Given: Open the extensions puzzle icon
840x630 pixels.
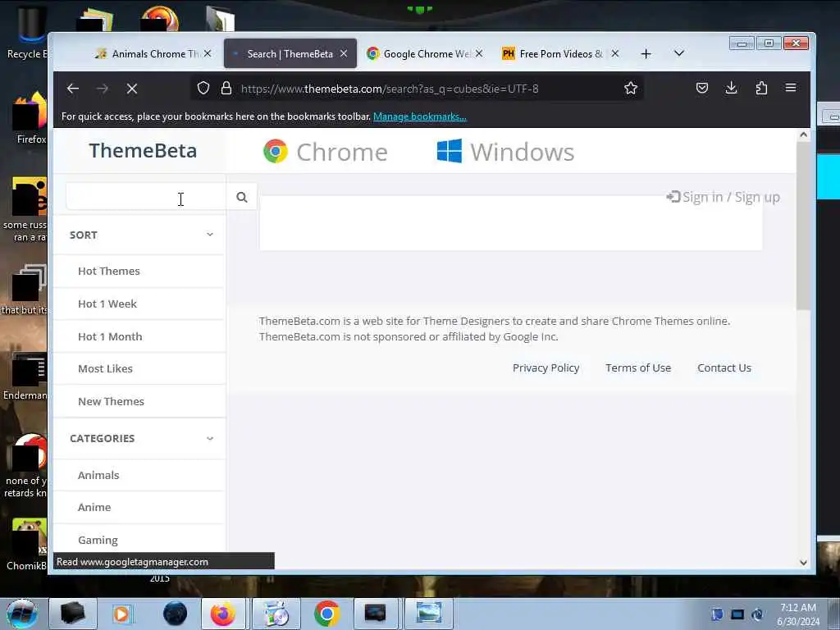Looking at the screenshot, I should (x=761, y=88).
